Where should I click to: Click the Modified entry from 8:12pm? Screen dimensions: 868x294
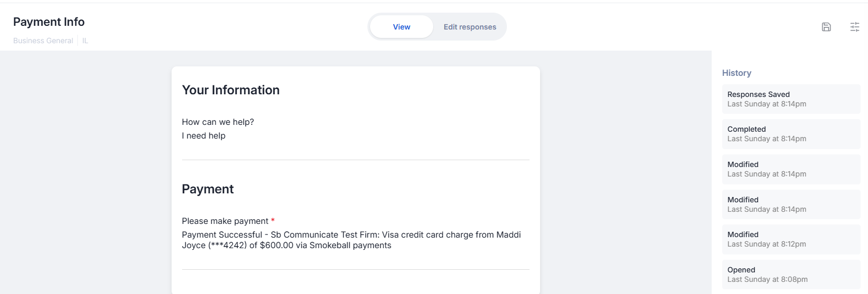791,239
